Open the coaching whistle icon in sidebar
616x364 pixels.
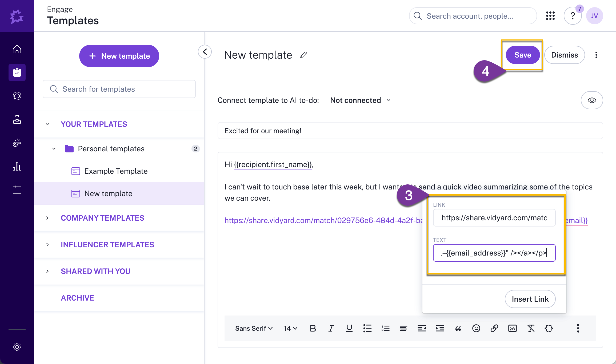[x=17, y=143]
